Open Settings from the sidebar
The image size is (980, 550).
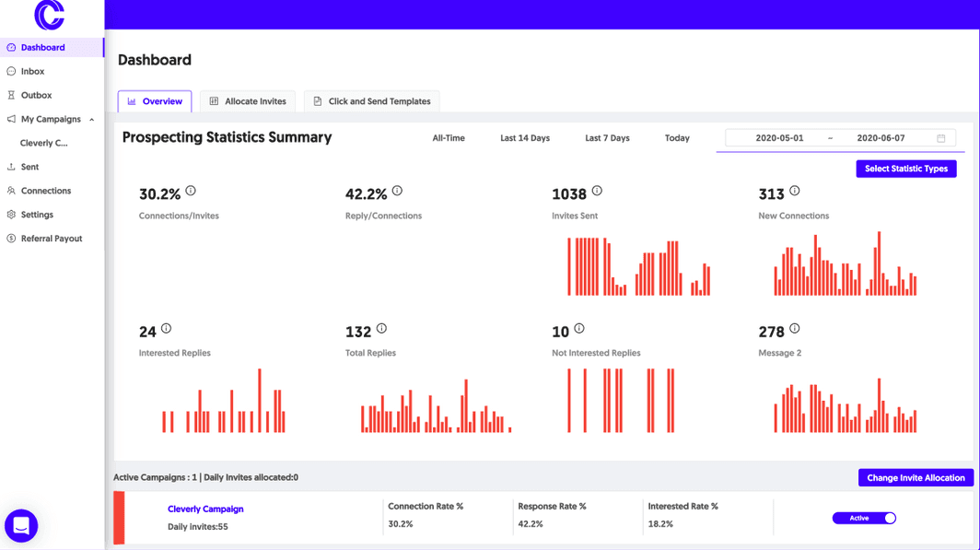pos(37,214)
